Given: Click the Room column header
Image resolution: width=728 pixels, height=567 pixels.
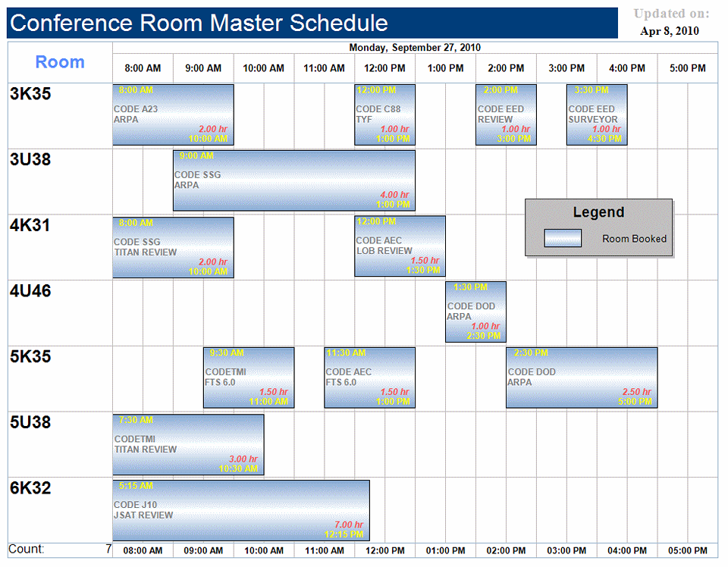Looking at the screenshot, I should coord(60,62).
